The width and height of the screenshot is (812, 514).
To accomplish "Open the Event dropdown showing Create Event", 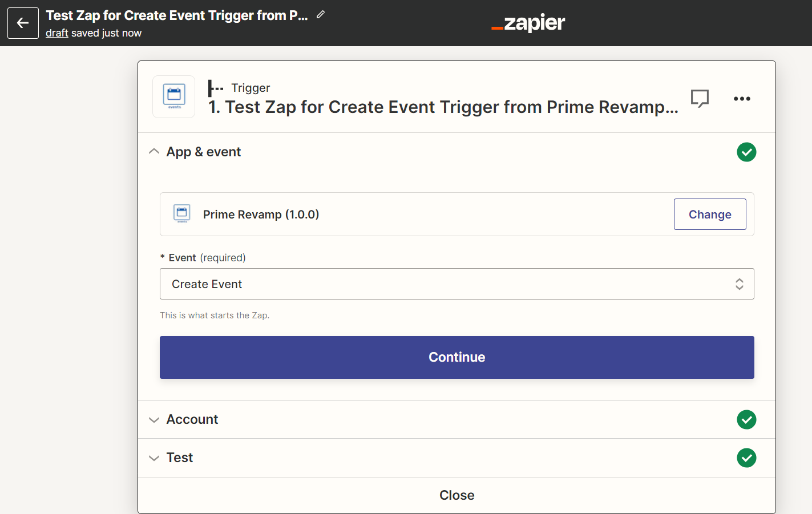I will point(457,284).
